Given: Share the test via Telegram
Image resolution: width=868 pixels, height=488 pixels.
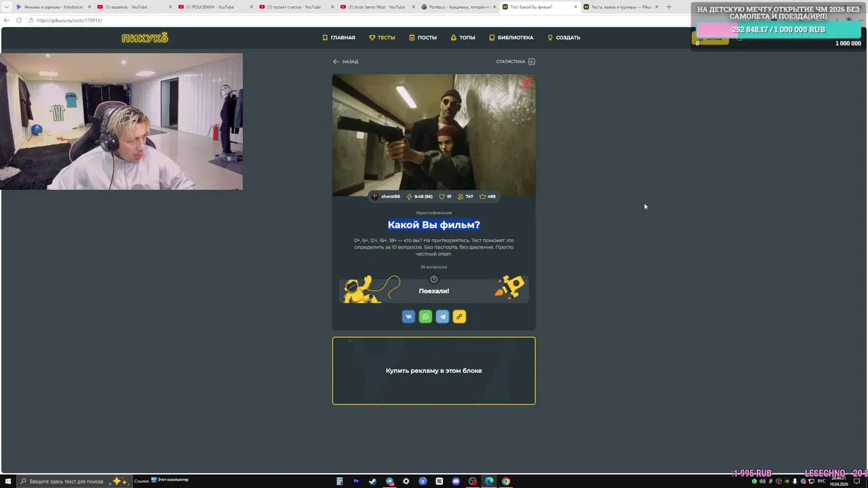Looking at the screenshot, I should (442, 317).
